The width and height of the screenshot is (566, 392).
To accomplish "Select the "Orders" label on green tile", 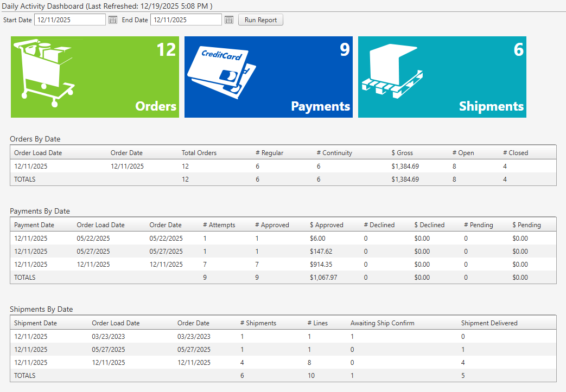I will tap(156, 106).
